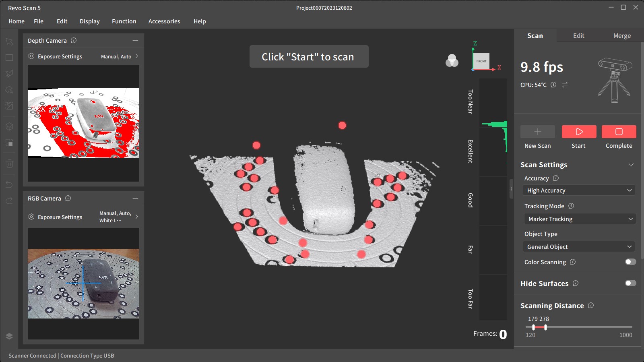
Task: Switch to the Merge tab
Action: click(621, 36)
